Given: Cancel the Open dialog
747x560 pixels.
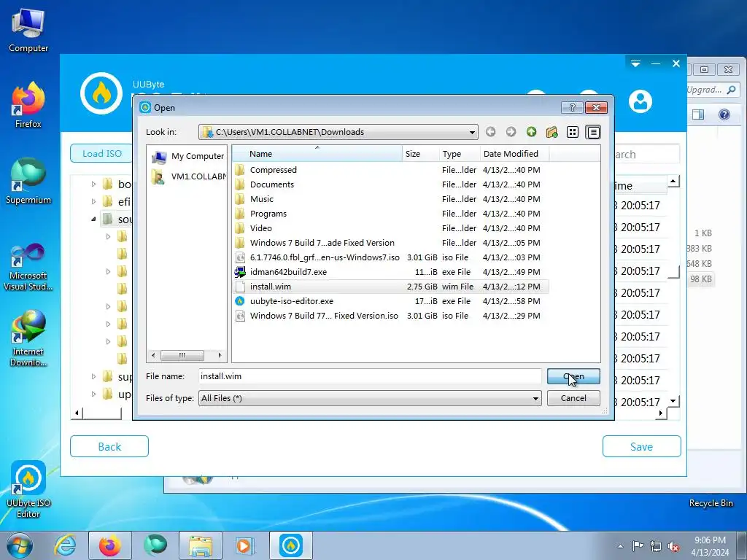Looking at the screenshot, I should pos(573,398).
